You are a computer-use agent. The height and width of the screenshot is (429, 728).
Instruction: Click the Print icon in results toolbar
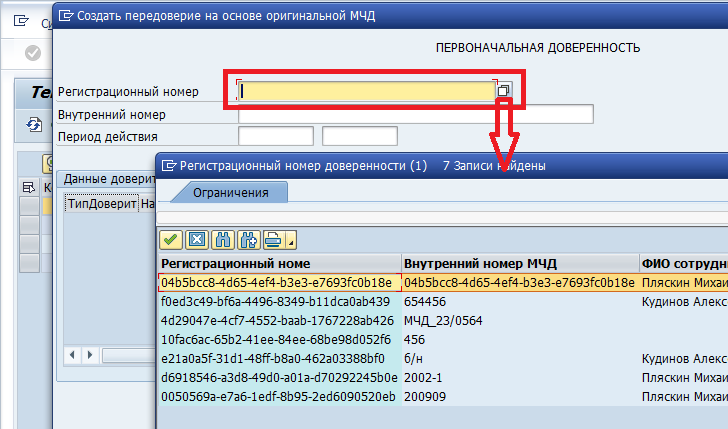click(x=272, y=239)
